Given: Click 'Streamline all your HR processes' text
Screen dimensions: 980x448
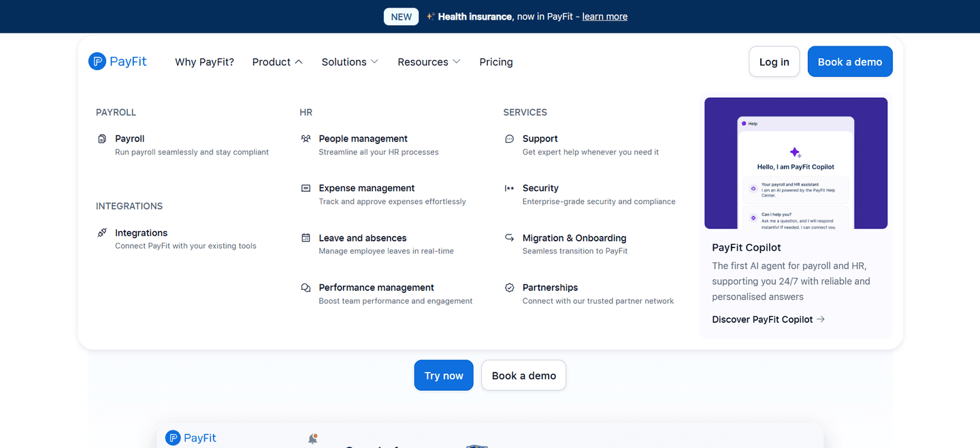Looking at the screenshot, I should tap(378, 152).
